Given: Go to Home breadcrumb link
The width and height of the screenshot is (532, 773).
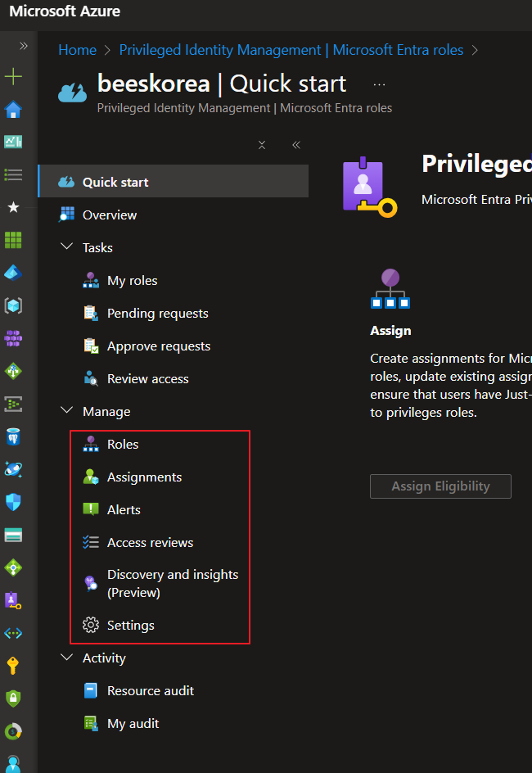Looking at the screenshot, I should pos(77,50).
